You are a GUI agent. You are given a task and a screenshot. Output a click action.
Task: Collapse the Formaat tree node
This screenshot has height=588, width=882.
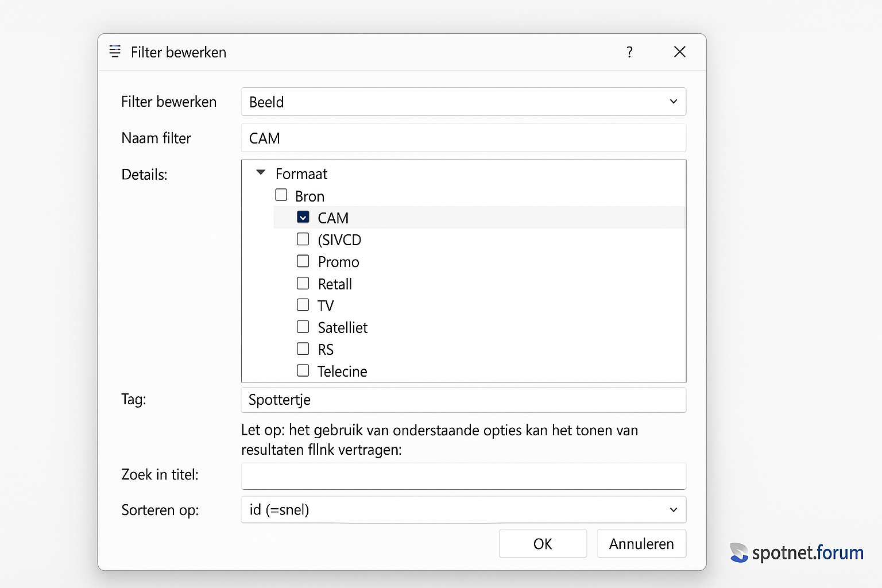pyautogui.click(x=261, y=173)
